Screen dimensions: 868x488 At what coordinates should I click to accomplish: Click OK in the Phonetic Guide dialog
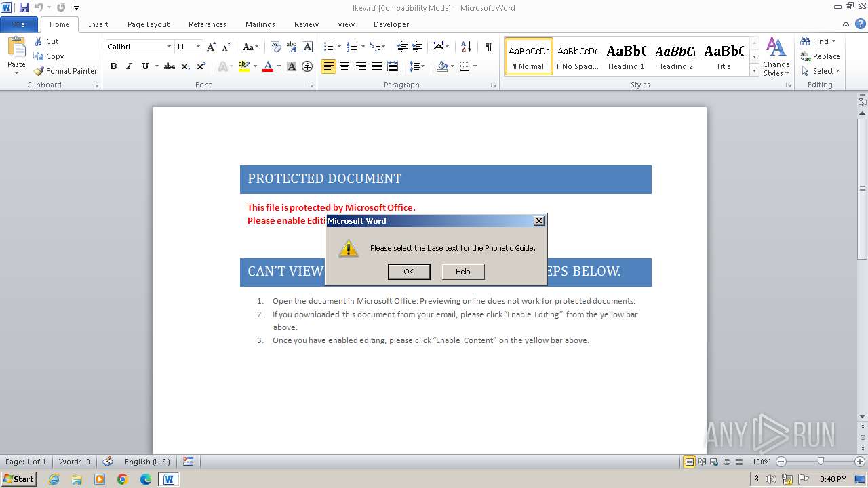[x=409, y=272]
